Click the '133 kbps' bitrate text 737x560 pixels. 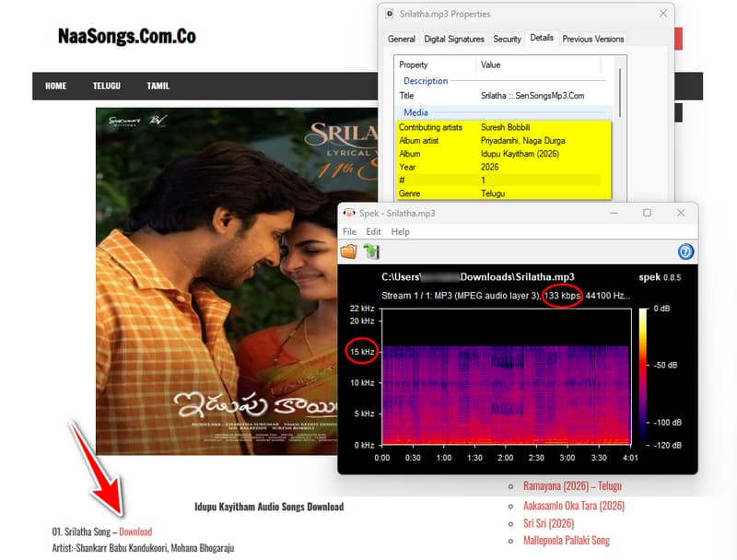tap(562, 296)
